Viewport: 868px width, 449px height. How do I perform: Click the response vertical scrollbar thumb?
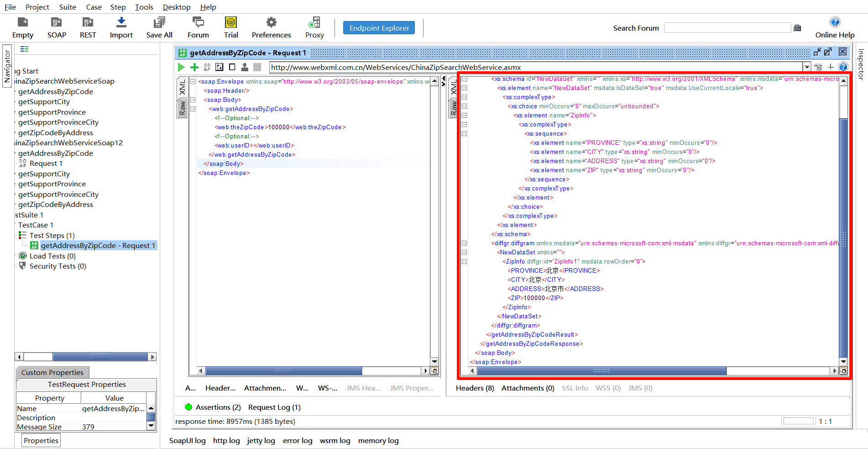[x=843, y=238]
